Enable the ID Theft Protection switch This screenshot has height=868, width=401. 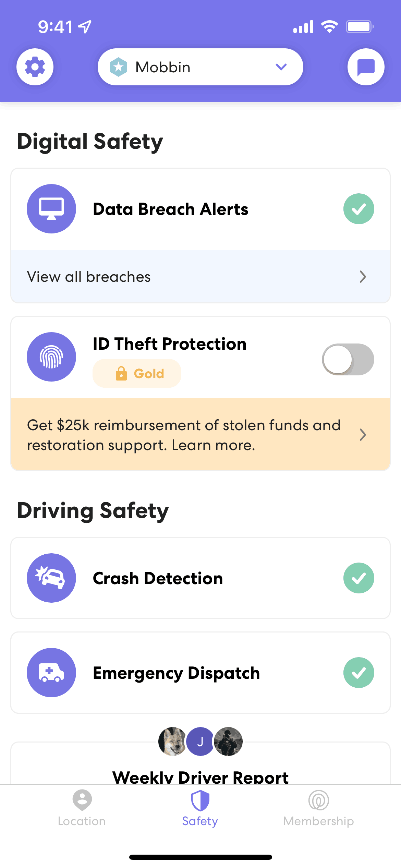pyautogui.click(x=348, y=359)
